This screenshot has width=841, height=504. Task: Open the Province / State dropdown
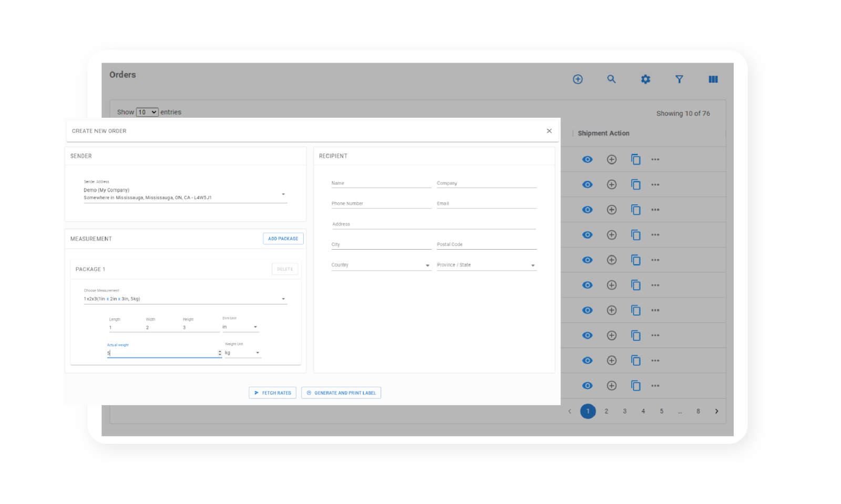[x=486, y=265]
